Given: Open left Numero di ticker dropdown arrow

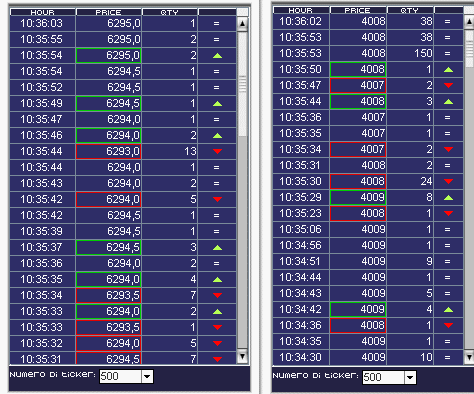Looking at the screenshot, I should [x=147, y=377].
